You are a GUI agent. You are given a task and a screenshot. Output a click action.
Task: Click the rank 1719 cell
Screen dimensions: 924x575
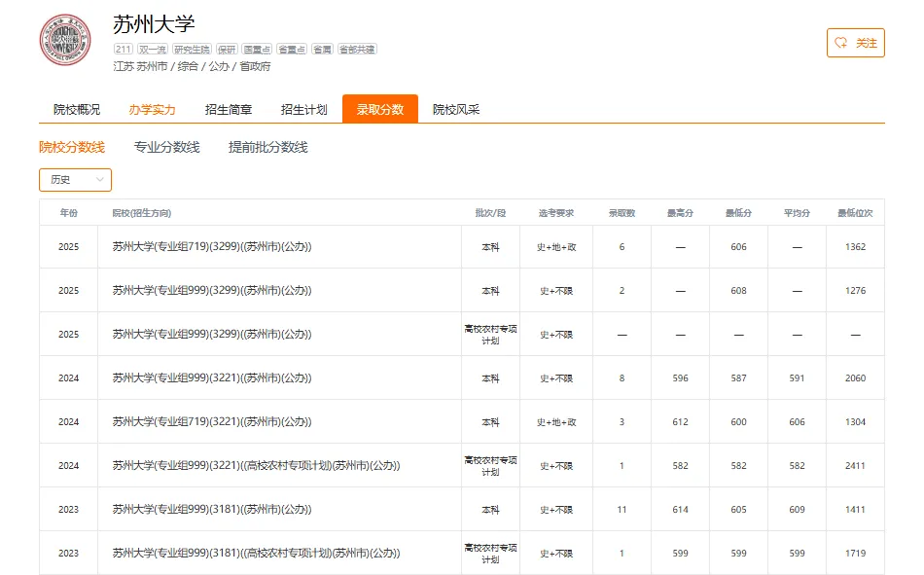tap(855, 554)
